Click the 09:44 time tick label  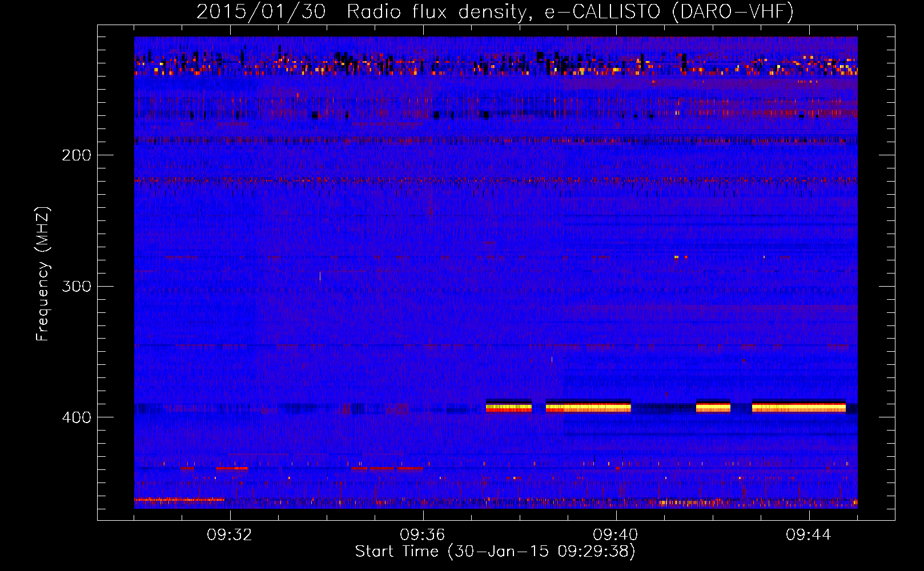pyautogui.click(x=809, y=535)
